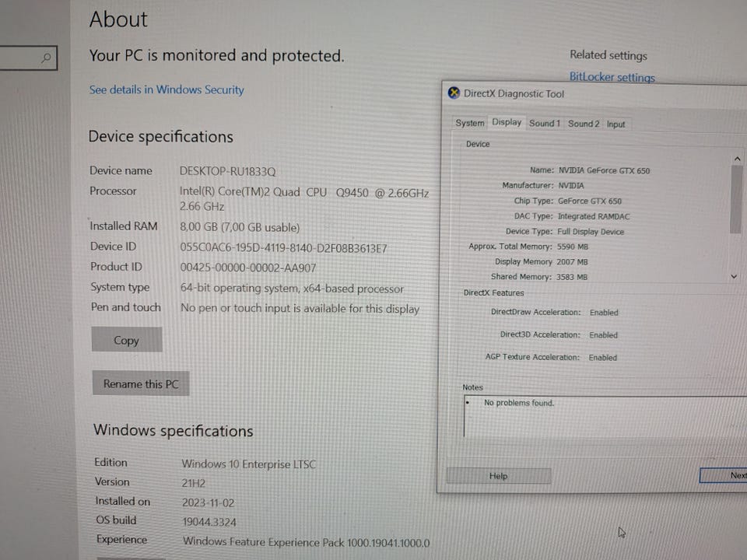Screen dimensions: 747x560
Task: Click Installed RAM value 8,00 GB
Action: click(239, 227)
